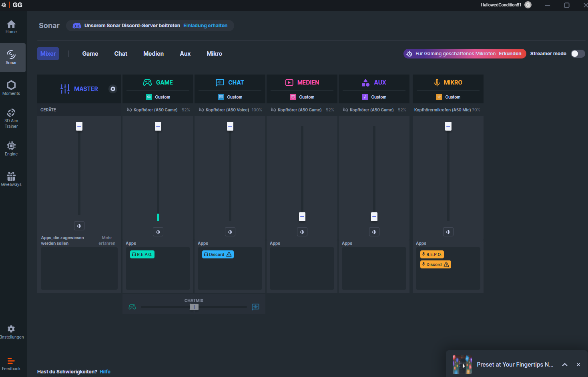Click the SteelSeries logo icon
Screen dimensions: 588x377
click(4, 5)
